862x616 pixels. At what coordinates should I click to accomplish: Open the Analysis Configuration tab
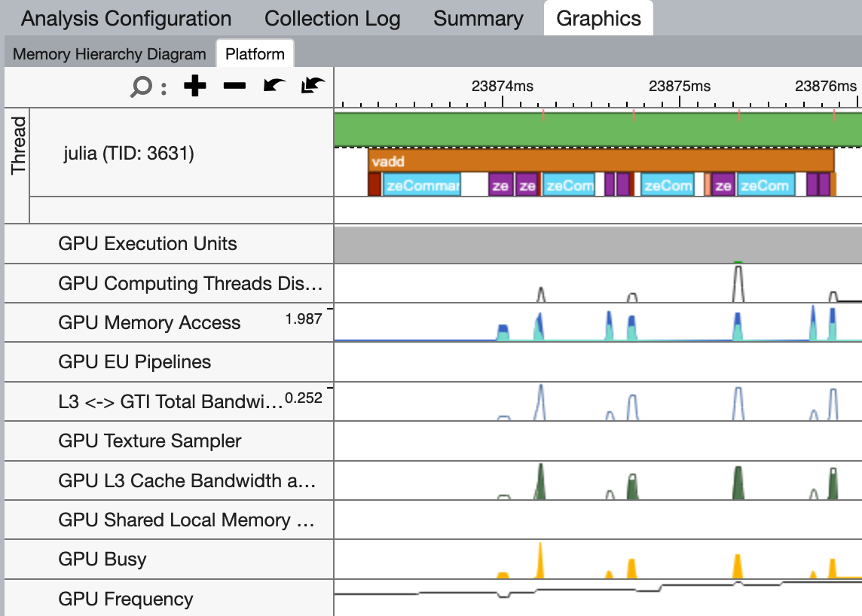pos(126,19)
